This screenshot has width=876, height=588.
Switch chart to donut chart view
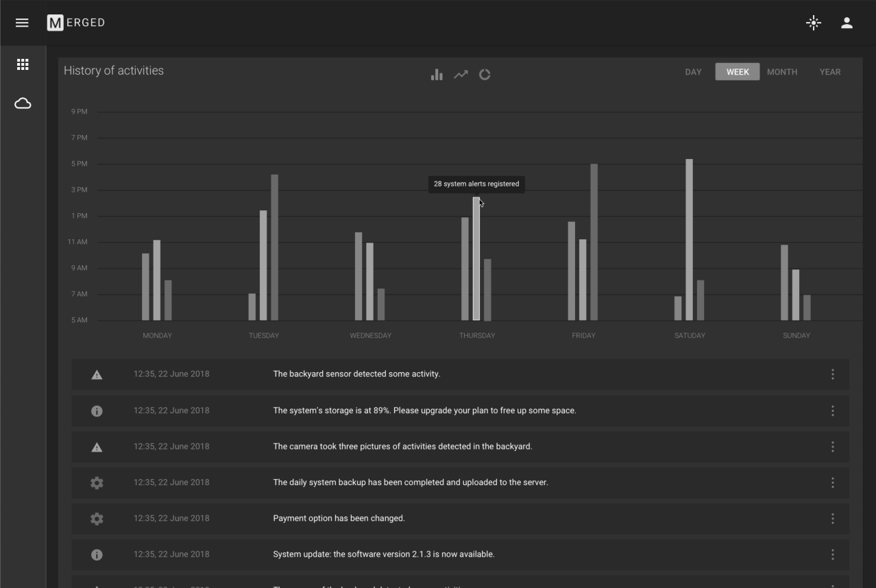click(x=485, y=75)
